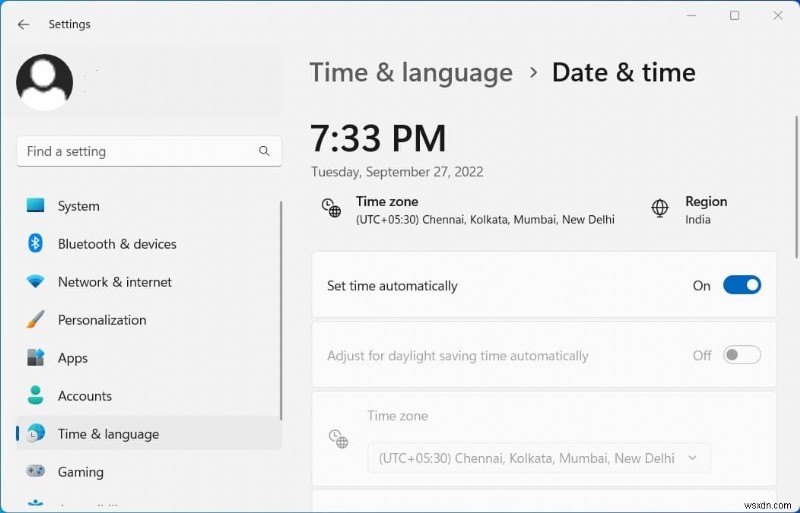Open Time & language breadcrumb link
This screenshot has width=800, height=513.
tap(411, 73)
